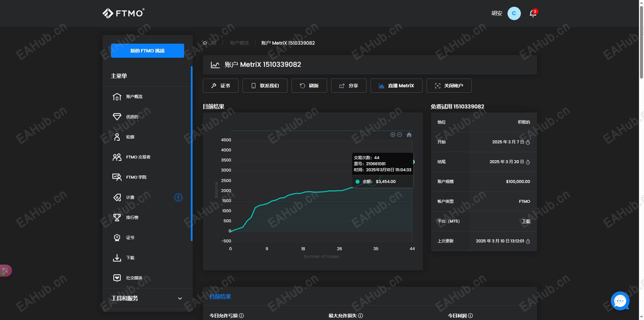Screen dimensions: 644x320
Task: Click the heart icon for 社交媒体
Action: (x=117, y=278)
